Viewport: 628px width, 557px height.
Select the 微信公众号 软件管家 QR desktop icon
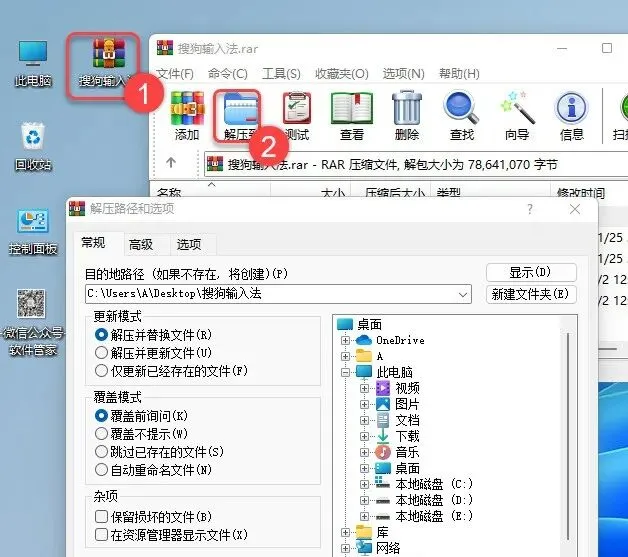click(x=32, y=322)
